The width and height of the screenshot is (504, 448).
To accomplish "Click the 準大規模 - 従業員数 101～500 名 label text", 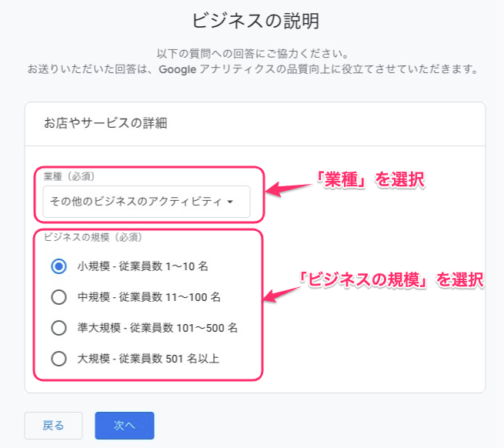I will pos(158,328).
